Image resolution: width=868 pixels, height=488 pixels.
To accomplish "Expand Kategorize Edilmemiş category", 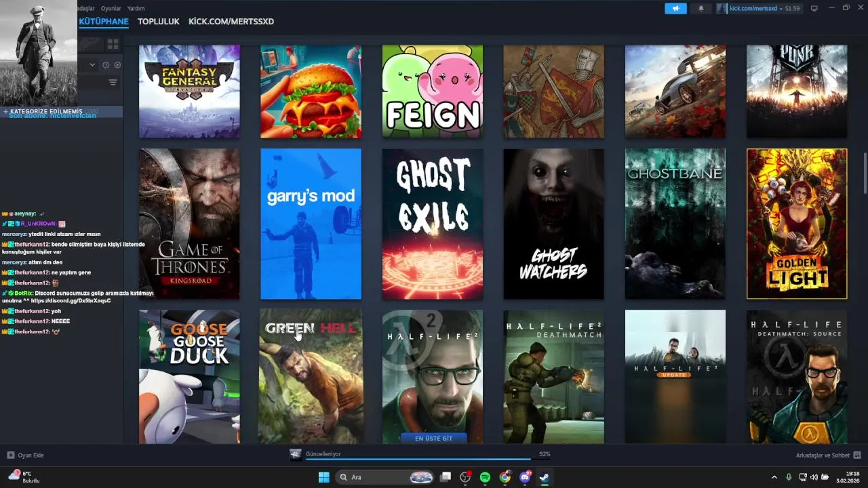I will pos(61,111).
